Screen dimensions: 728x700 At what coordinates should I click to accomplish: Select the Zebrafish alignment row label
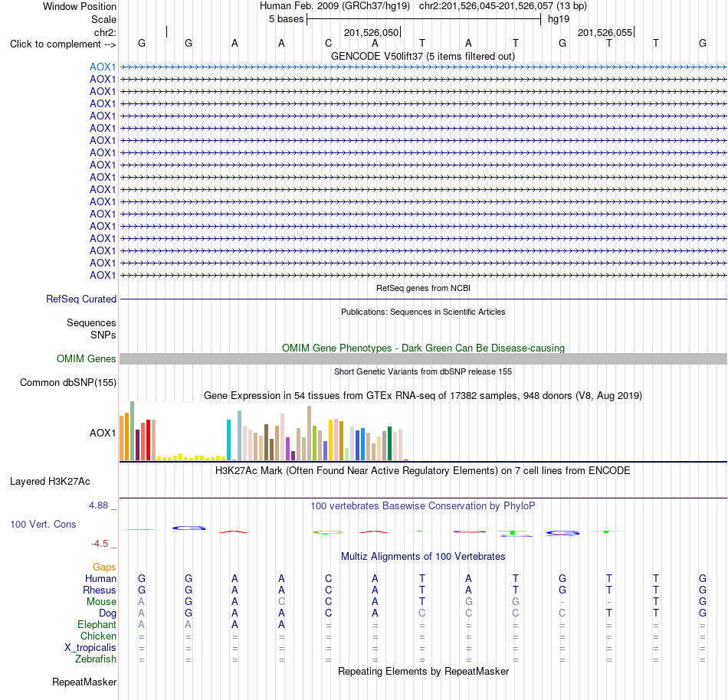pos(96,659)
